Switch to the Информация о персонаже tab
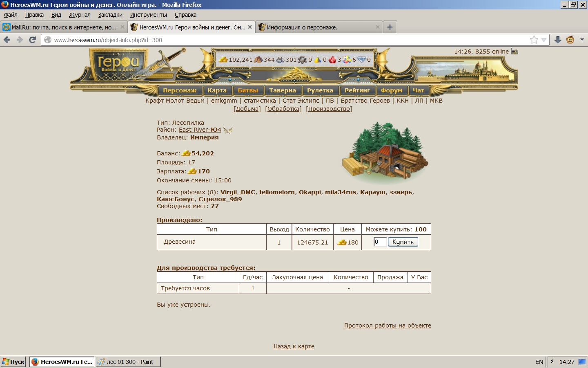 pos(319,27)
